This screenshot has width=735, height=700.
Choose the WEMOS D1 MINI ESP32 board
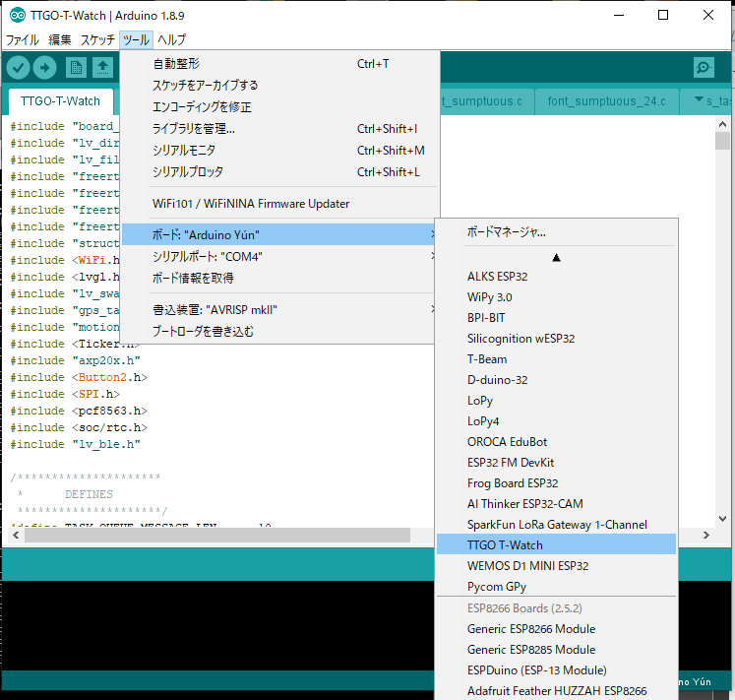556,565
